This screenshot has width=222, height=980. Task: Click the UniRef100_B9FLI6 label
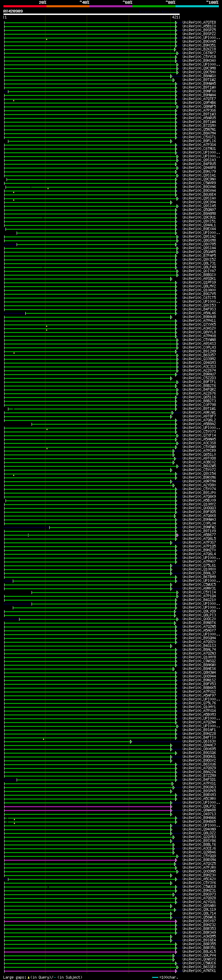coord(199,141)
